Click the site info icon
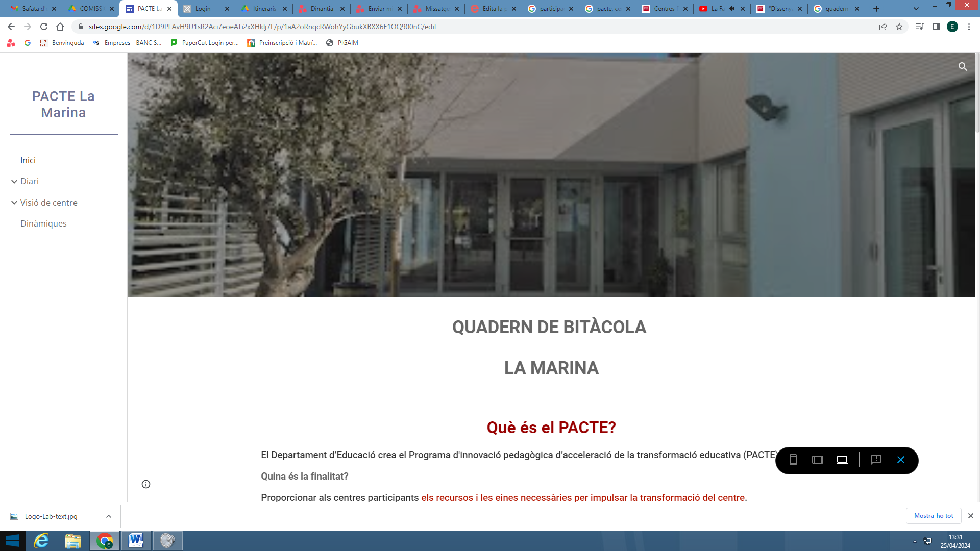The height and width of the screenshot is (551, 980). pos(146,484)
